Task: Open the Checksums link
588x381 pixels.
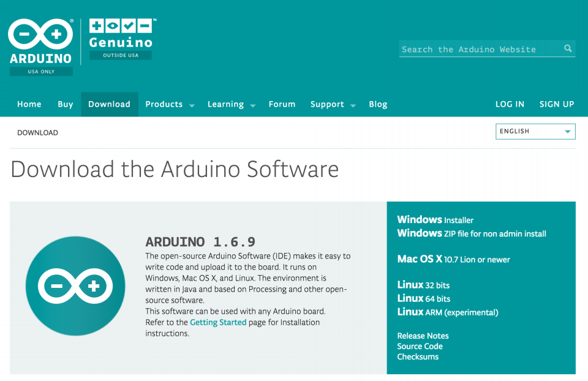Action: (418, 356)
